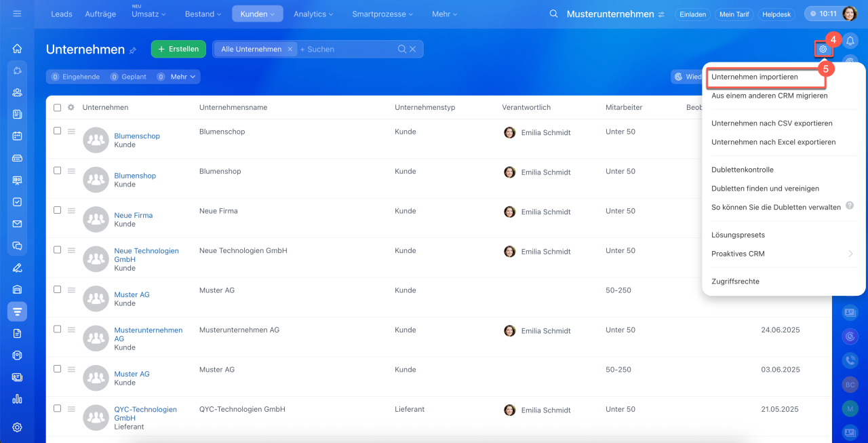
Task: Expand the Mehr counters dropdown
Action: [x=183, y=77]
